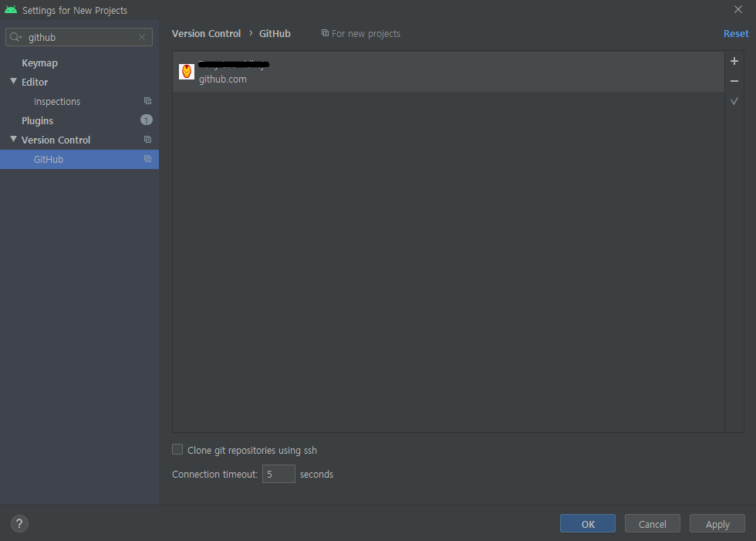Click the GitHub breadcrumb title
Screen dimensions: 756x541
point(275,34)
